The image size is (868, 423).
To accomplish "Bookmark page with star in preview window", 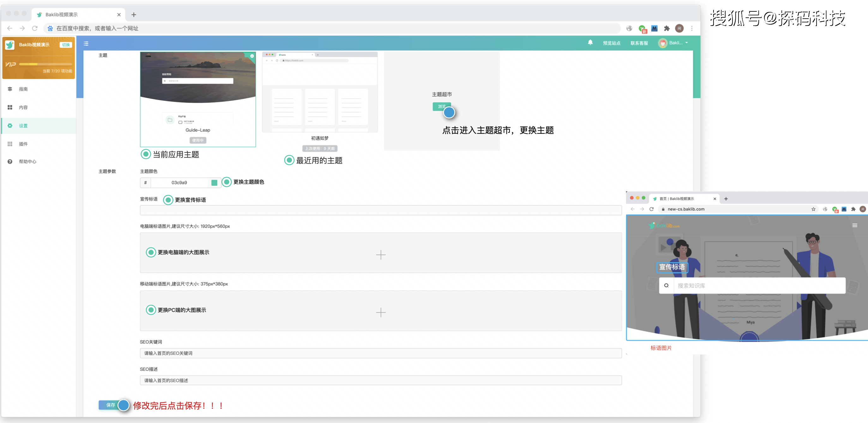I will [x=813, y=209].
